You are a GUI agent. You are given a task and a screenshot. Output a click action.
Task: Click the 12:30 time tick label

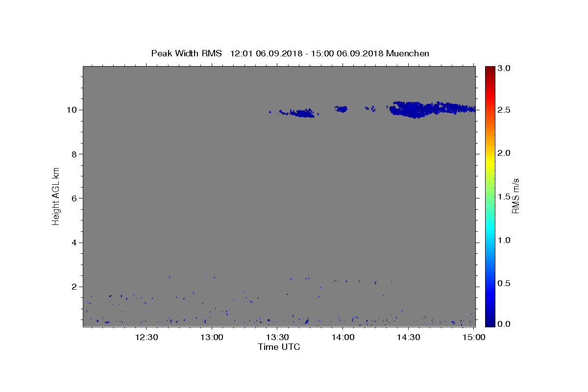147,337
